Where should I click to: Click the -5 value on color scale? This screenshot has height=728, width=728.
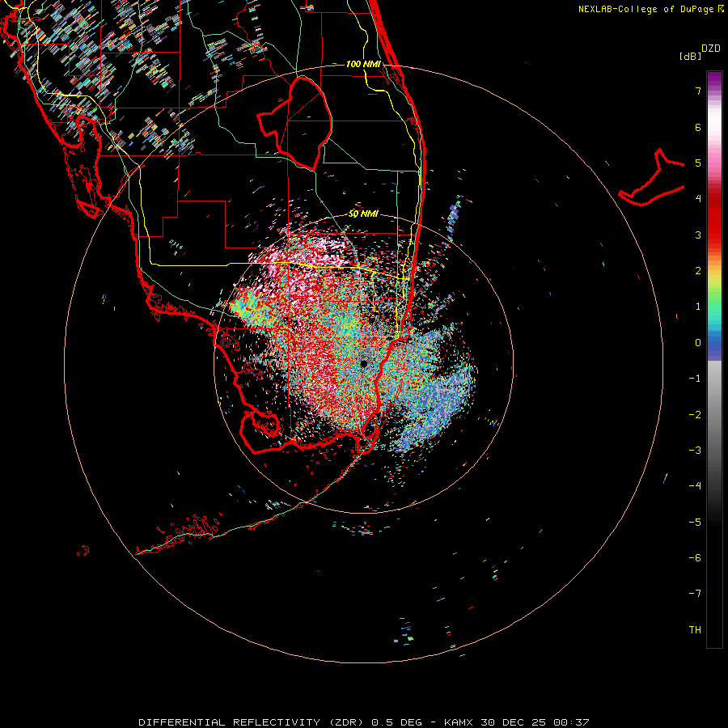pyautogui.click(x=695, y=523)
